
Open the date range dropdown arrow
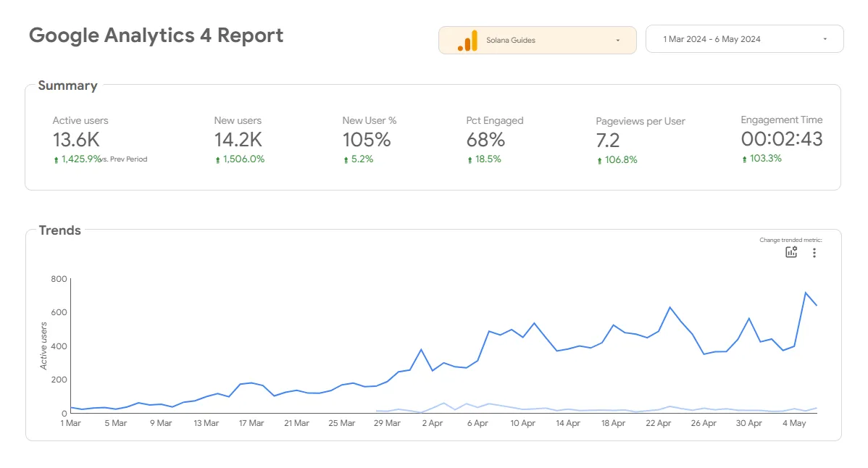click(825, 40)
